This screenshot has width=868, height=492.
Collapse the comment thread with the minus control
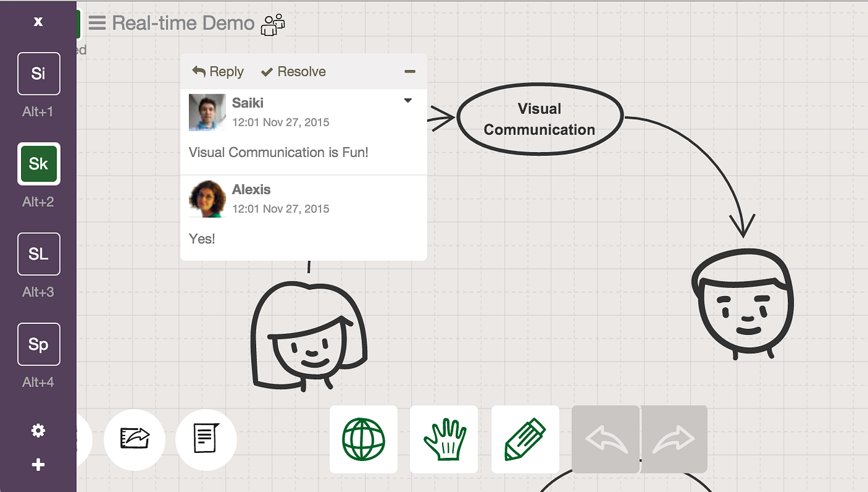click(410, 71)
